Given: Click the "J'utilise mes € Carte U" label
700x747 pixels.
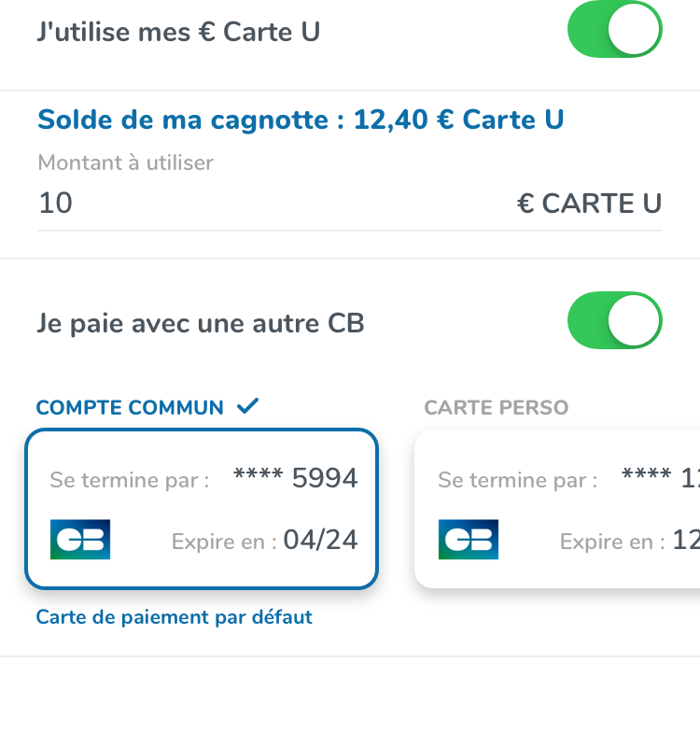Looking at the screenshot, I should pos(178,32).
